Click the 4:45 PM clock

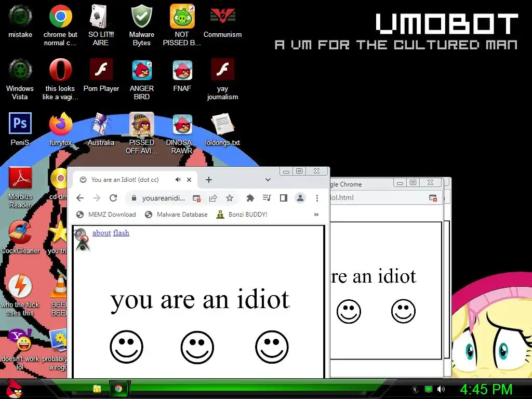(486, 389)
